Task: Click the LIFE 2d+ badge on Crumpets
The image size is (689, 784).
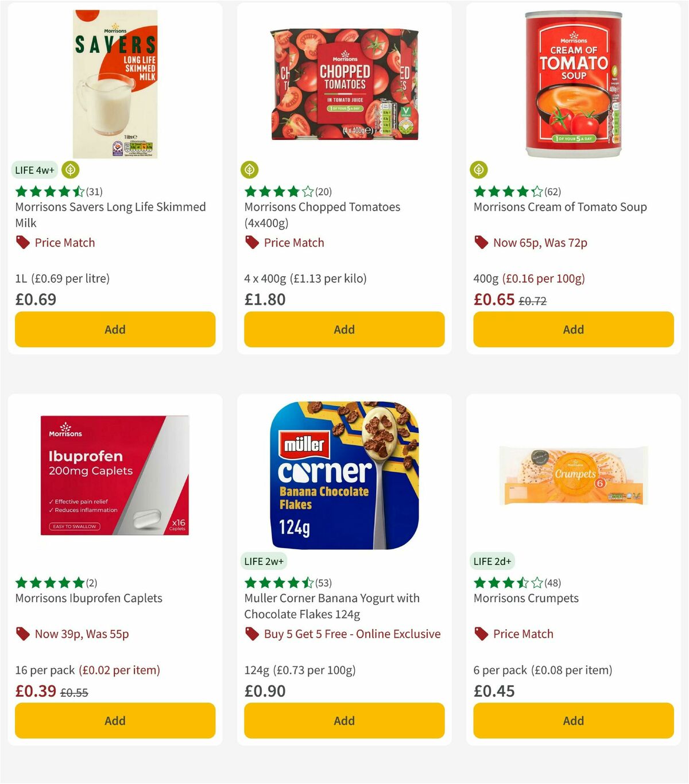Action: pyautogui.click(x=493, y=561)
